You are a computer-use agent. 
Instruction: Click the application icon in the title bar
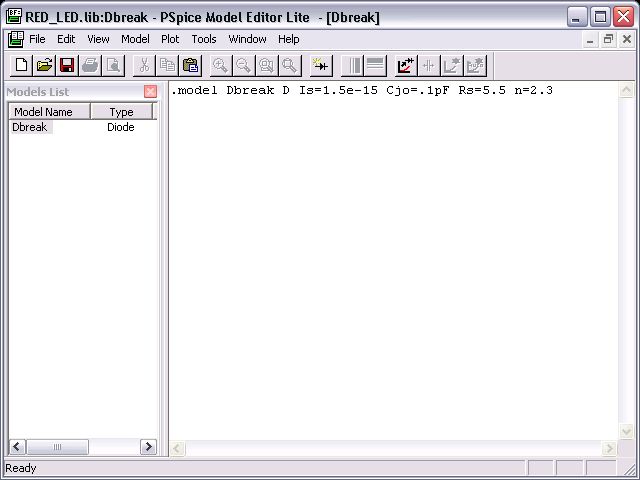pyautogui.click(x=14, y=17)
